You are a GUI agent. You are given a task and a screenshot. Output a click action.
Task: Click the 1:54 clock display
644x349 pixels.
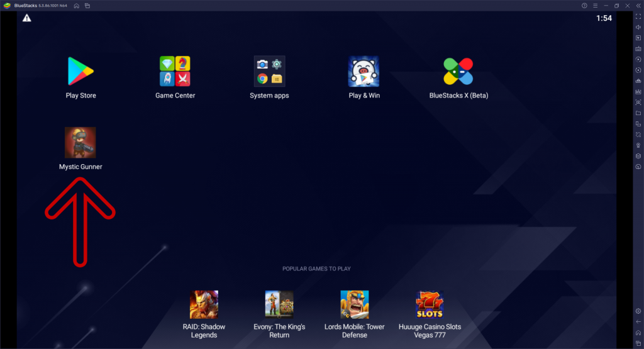click(x=604, y=18)
